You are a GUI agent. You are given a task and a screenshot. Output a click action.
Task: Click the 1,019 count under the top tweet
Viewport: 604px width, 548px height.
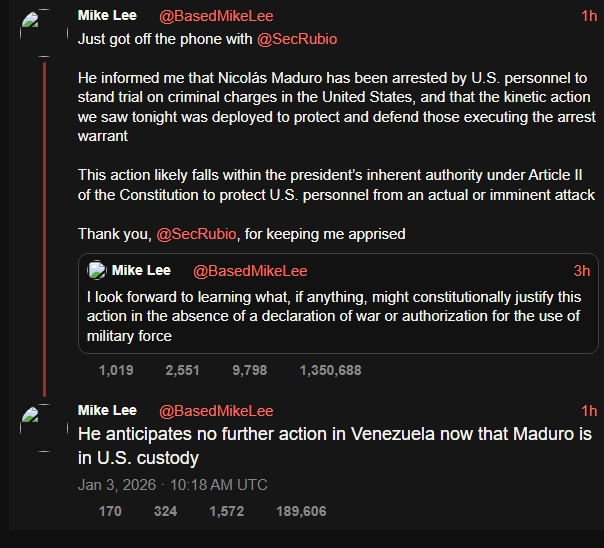[x=116, y=370]
